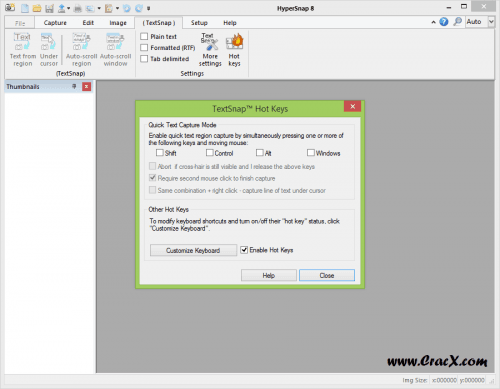
Task: Open a file with the folder icon
Action: pos(37,8)
